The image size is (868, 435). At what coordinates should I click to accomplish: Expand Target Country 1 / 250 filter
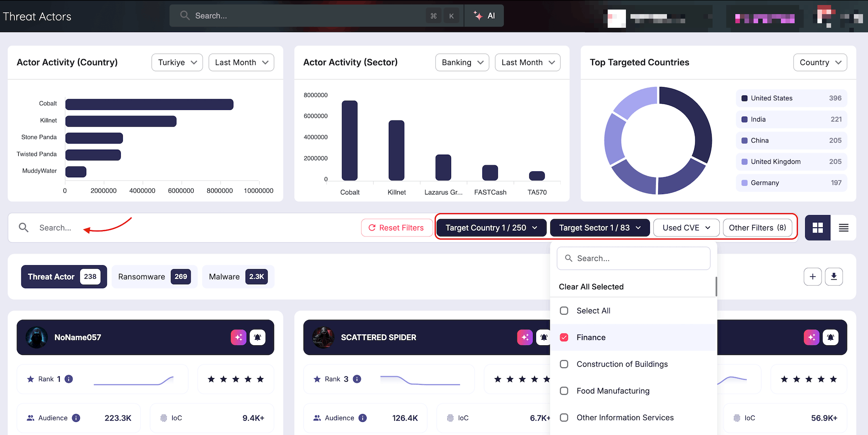(491, 228)
